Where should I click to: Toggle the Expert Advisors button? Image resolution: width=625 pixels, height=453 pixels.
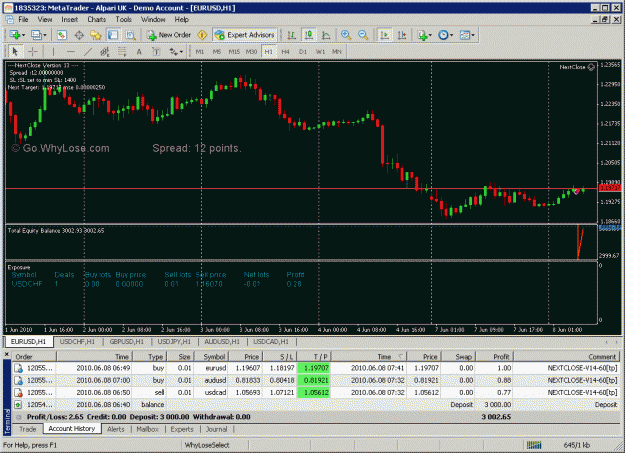[244, 35]
